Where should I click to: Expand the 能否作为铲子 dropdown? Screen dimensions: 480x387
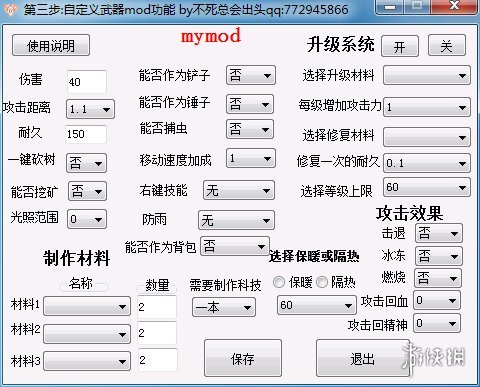point(251,75)
